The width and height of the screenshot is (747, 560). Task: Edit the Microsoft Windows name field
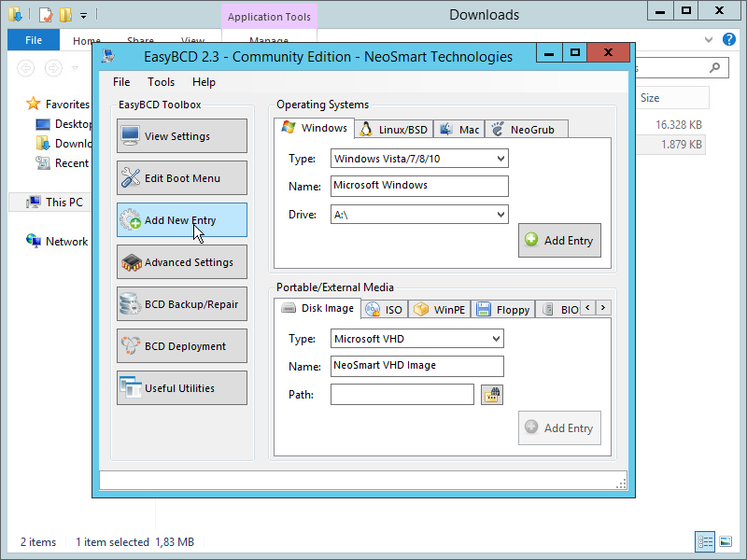coord(419,186)
